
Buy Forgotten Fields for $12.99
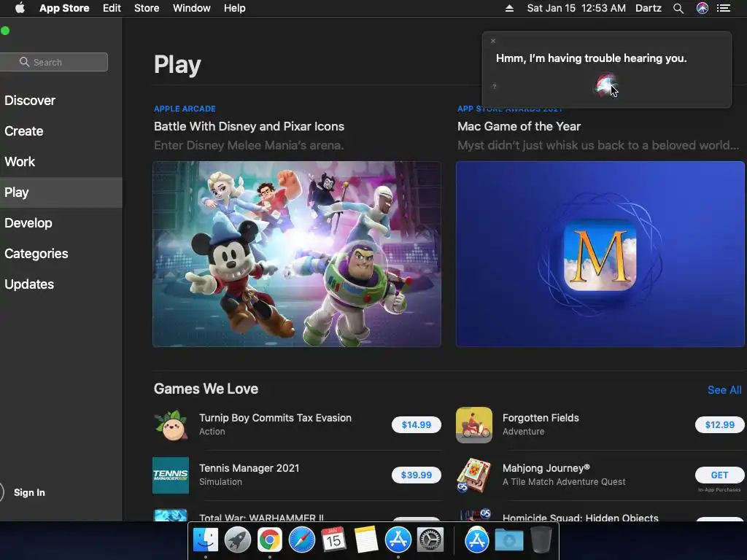[719, 425]
